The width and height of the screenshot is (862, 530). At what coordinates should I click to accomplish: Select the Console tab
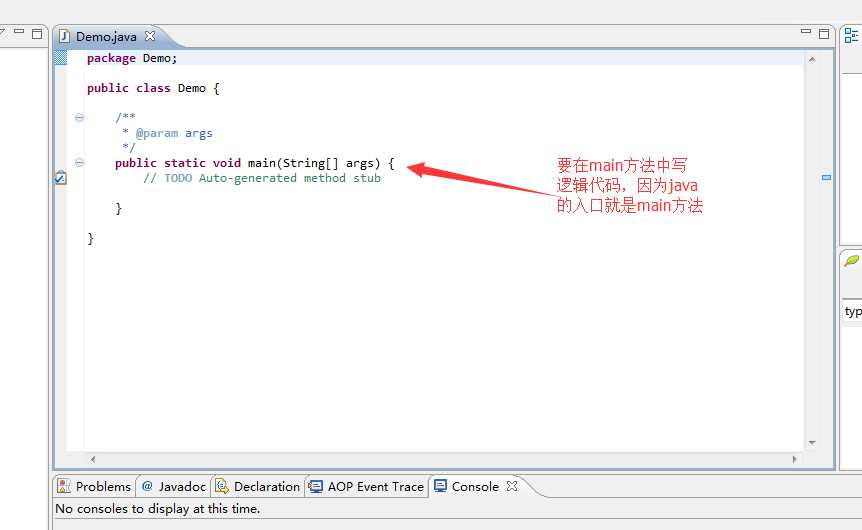(x=475, y=487)
